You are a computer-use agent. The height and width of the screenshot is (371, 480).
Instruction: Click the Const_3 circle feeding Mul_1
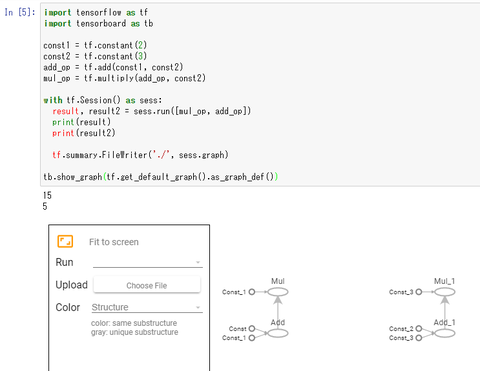pos(419,292)
